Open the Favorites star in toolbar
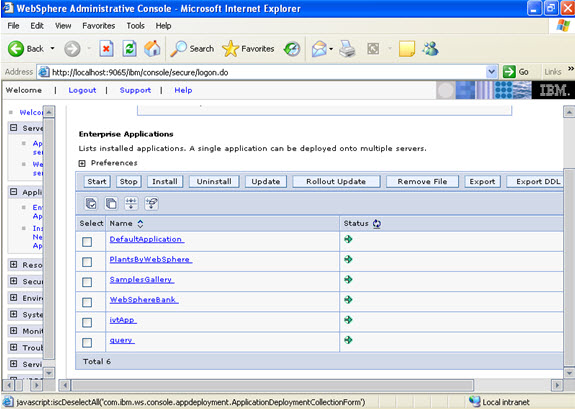 tap(230, 48)
